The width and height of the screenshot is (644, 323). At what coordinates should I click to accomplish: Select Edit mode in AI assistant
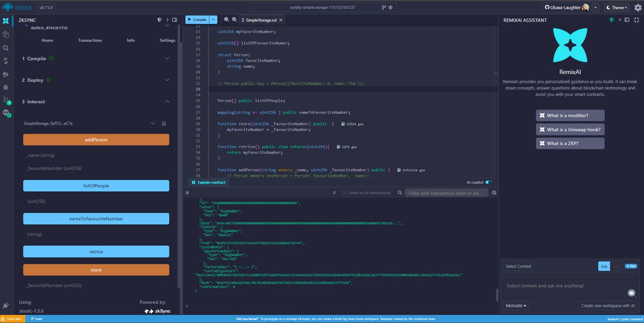pos(616,266)
